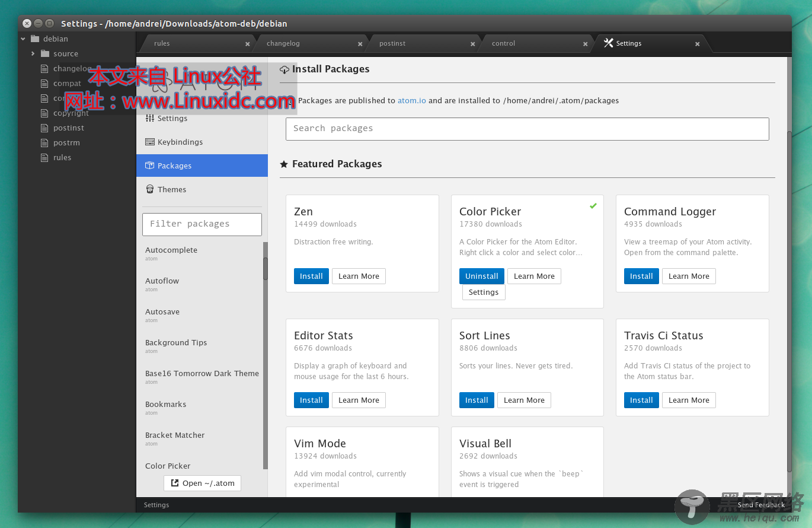The image size is (812, 528).
Task: Close the rules tab
Action: [247, 44]
